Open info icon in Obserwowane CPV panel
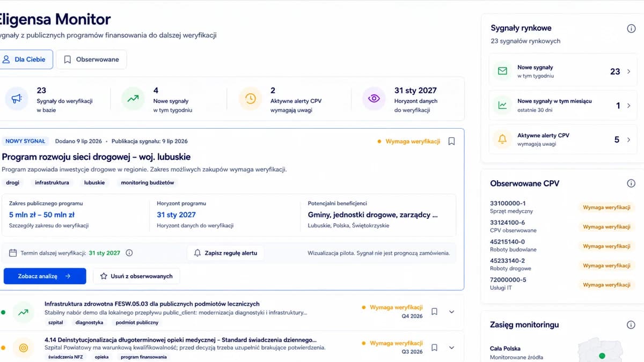This screenshot has width=644, height=362. pyautogui.click(x=631, y=183)
